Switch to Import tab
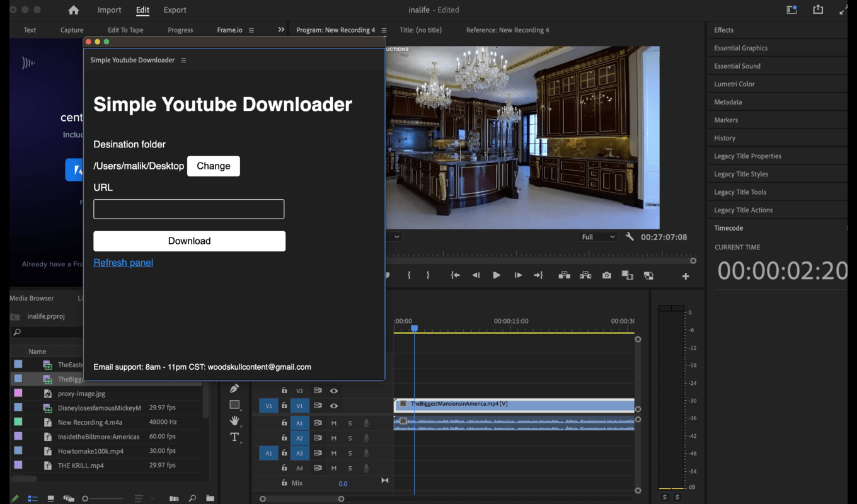The image size is (857, 504). point(109,10)
